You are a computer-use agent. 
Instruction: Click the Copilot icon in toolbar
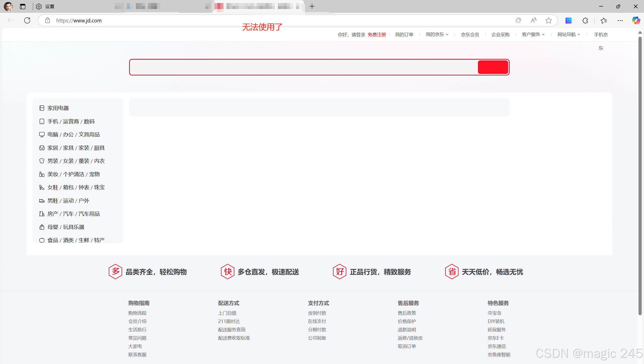click(x=636, y=20)
